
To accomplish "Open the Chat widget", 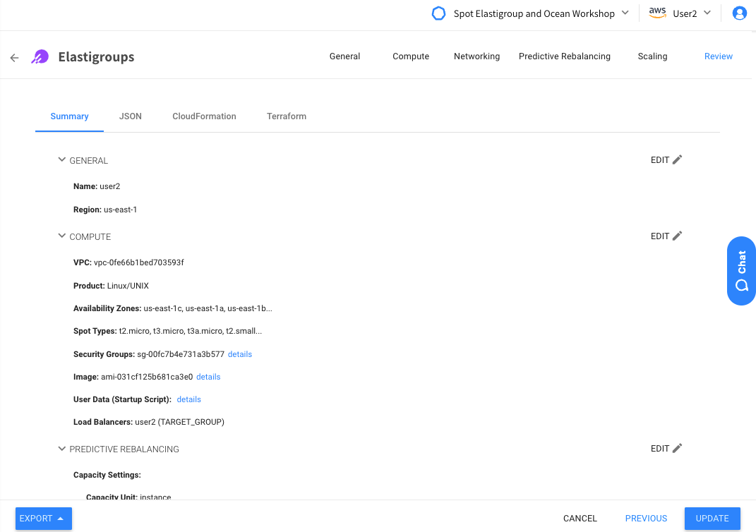I will pyautogui.click(x=741, y=271).
